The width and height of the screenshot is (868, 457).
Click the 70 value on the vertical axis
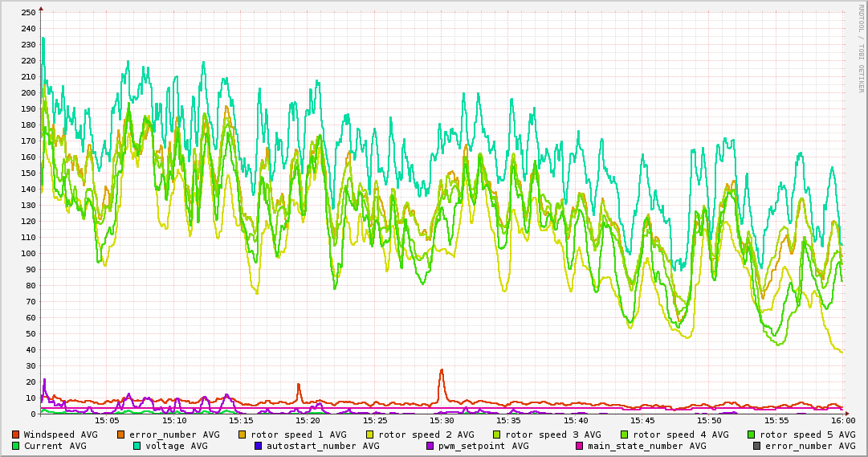[31, 301]
